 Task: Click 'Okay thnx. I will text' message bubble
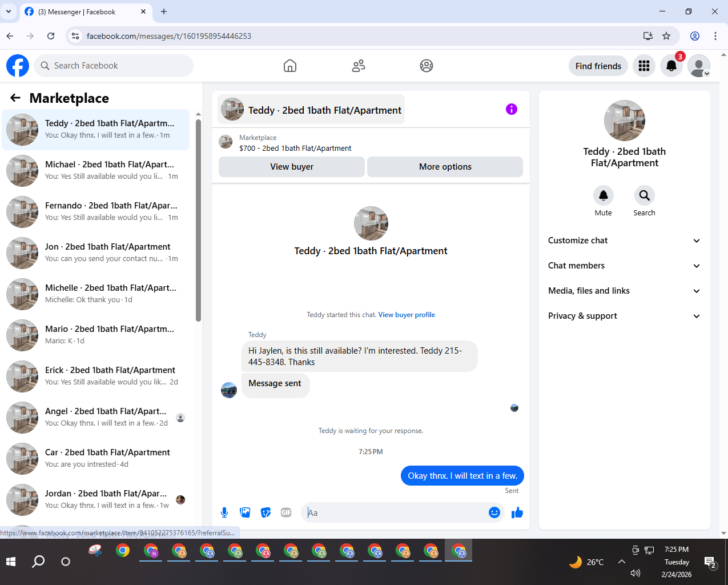[462, 476]
